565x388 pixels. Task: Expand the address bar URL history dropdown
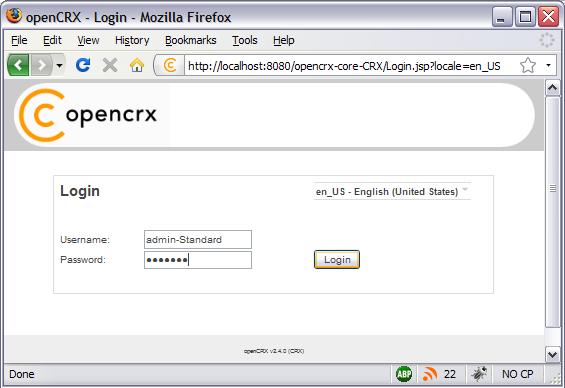point(548,66)
